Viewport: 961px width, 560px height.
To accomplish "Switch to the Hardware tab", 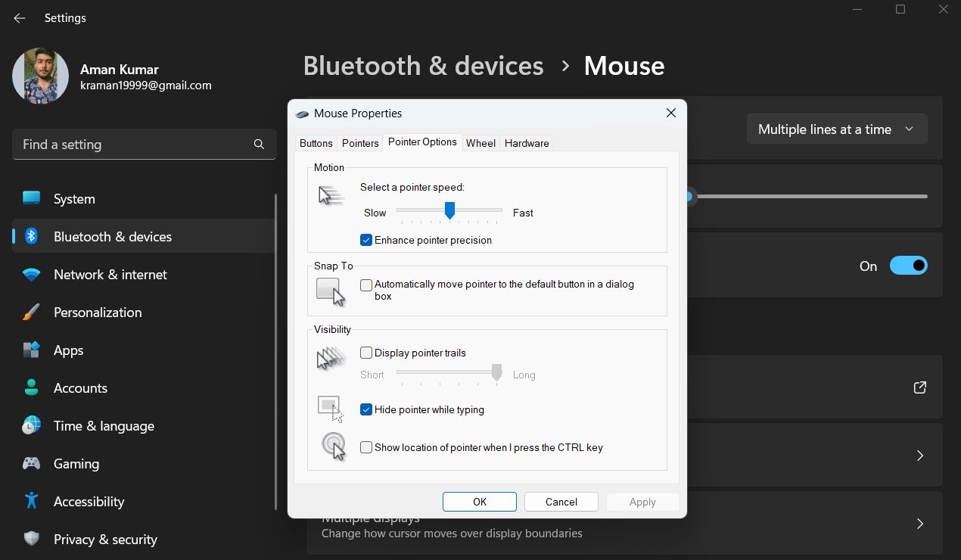I will tap(527, 143).
